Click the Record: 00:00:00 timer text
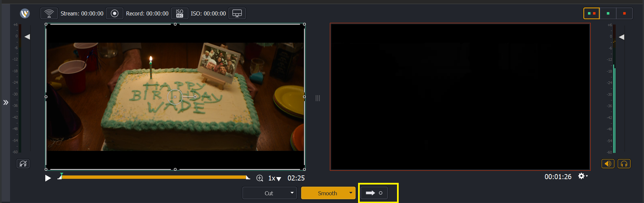The width and height of the screenshot is (644, 203). 147,13
